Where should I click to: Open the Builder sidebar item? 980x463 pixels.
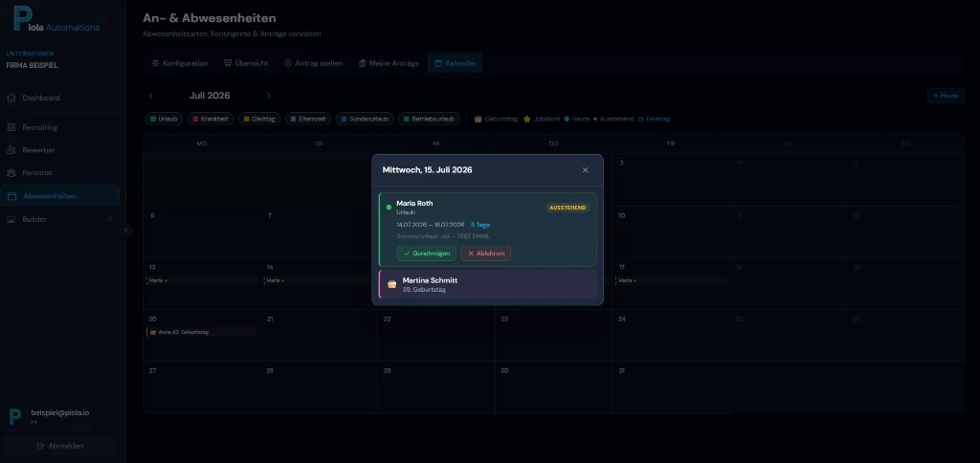click(x=34, y=219)
